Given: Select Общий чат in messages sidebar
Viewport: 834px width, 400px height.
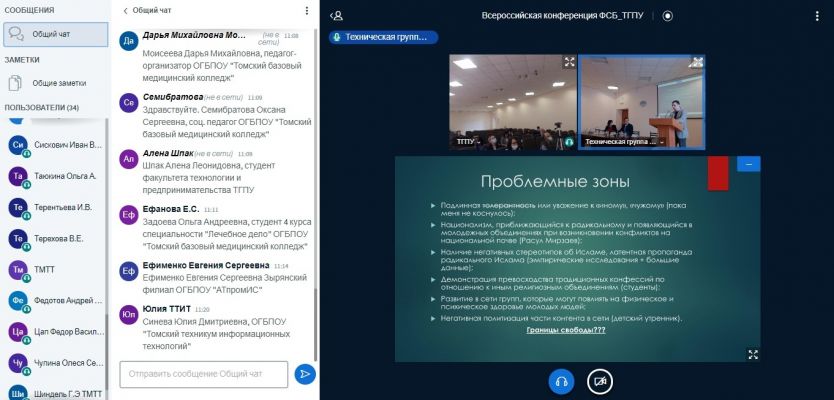Looking at the screenshot, I should pos(54,33).
